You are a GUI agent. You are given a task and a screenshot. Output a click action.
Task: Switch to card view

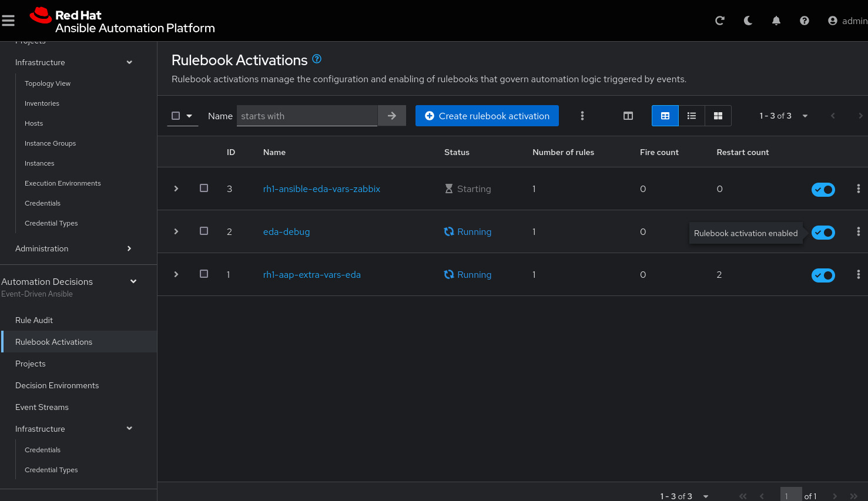(718, 116)
